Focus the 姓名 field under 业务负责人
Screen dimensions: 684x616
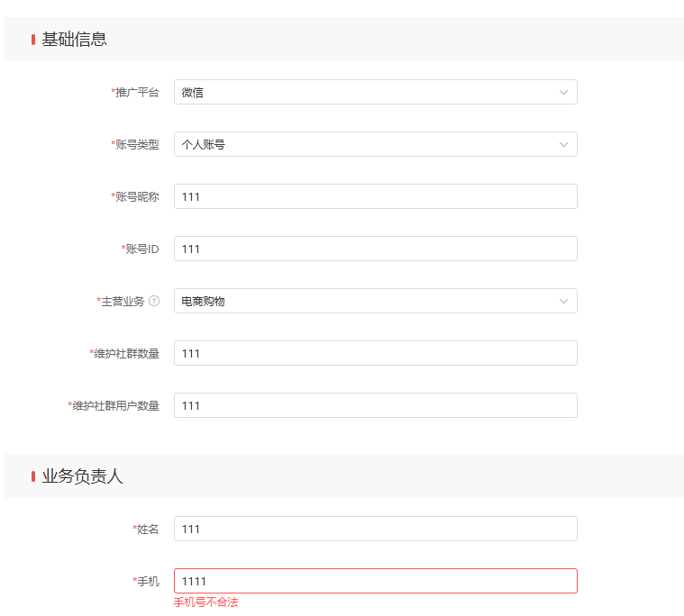375,529
